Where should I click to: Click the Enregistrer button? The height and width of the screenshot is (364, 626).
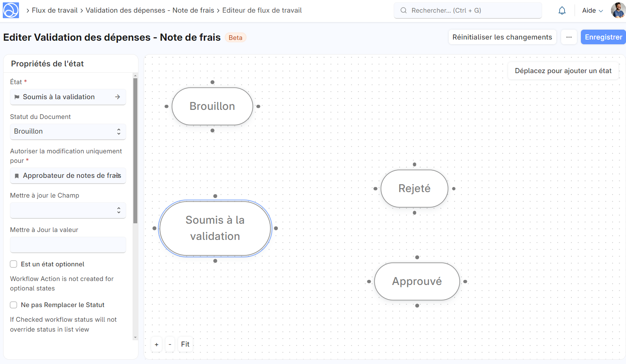click(x=603, y=37)
